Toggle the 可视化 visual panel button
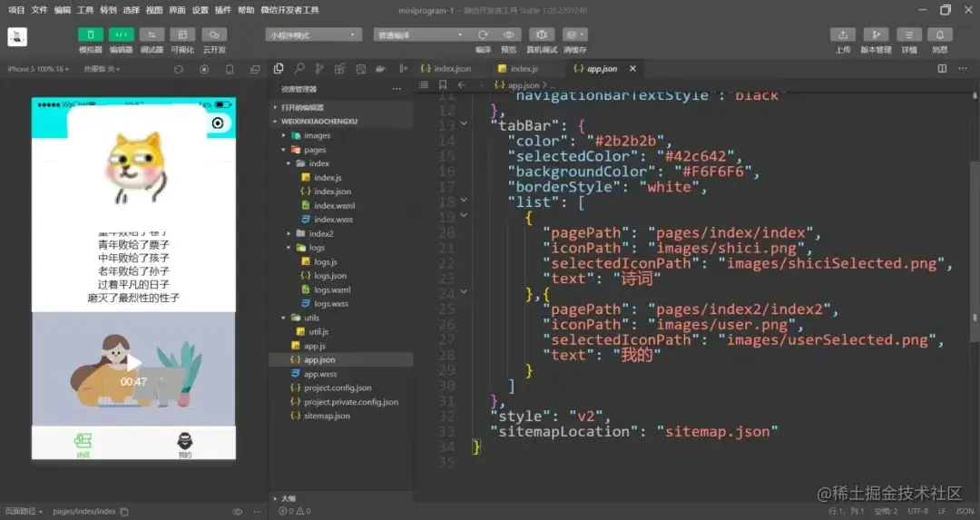Screen dimensions: 980x520 182,35
